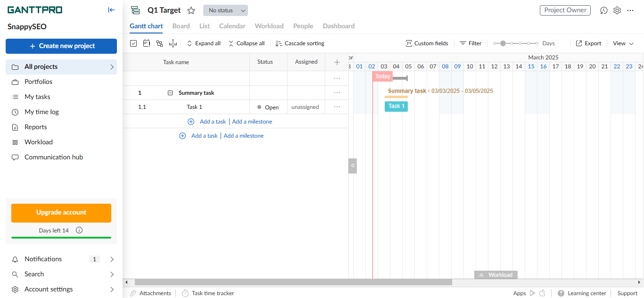Expand All projects chevron
This screenshot has height=298, width=644.
(x=112, y=67)
